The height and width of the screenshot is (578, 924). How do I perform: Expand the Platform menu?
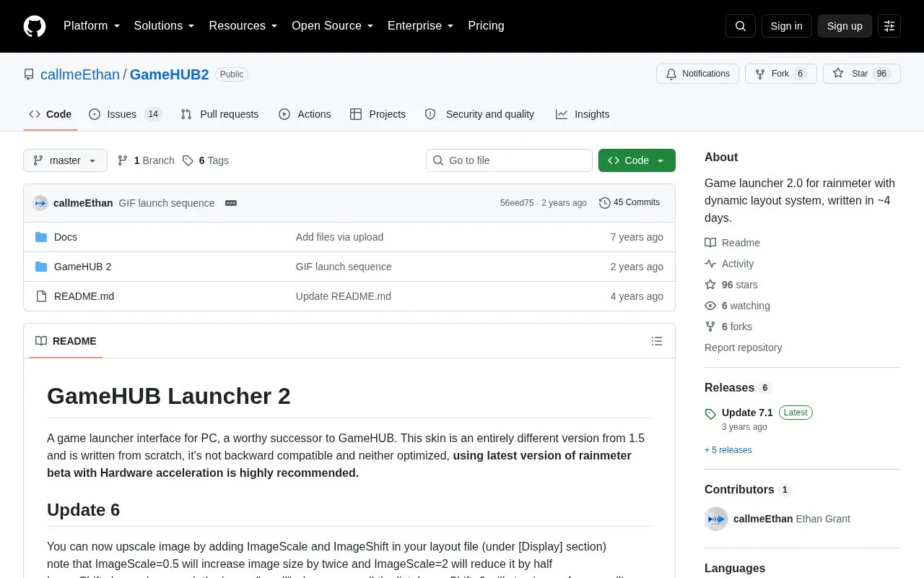[x=92, y=26]
